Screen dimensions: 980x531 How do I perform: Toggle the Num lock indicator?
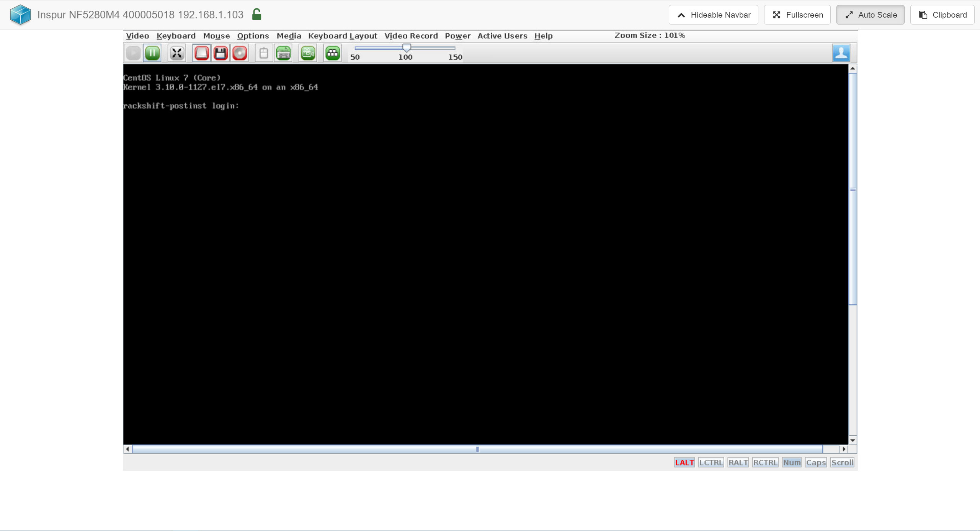792,462
